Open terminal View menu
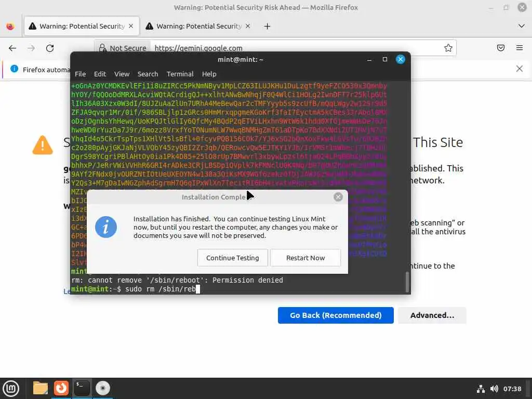This screenshot has height=399, width=532. pyautogui.click(x=122, y=74)
